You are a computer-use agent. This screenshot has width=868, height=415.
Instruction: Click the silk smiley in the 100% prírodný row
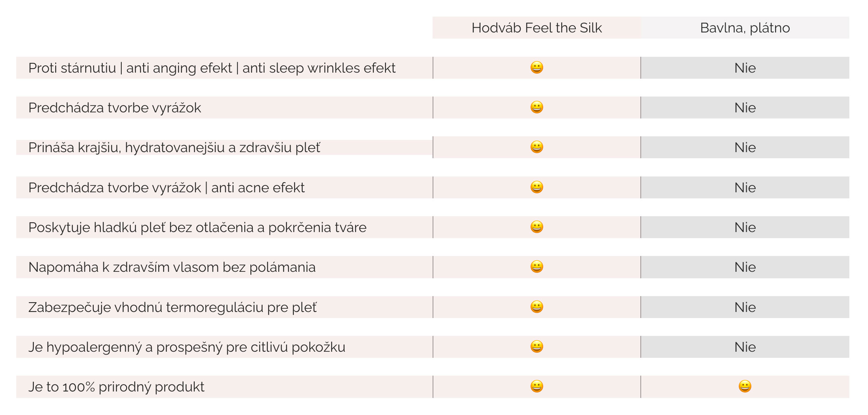pos(536,386)
